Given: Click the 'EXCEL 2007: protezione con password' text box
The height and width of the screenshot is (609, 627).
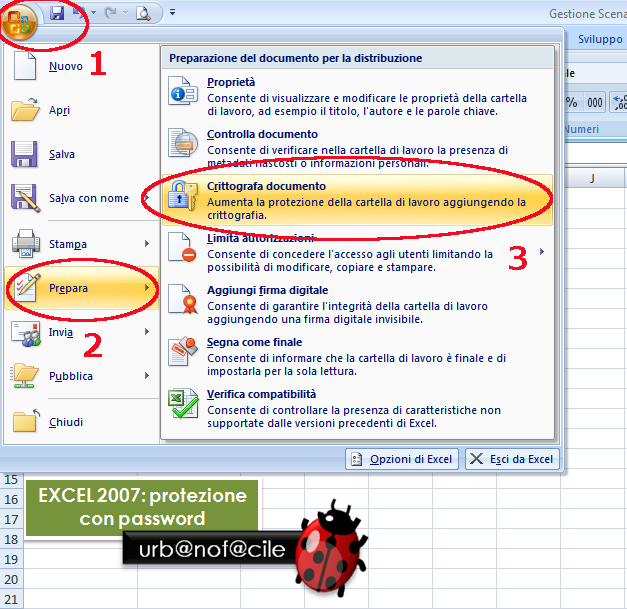Looking at the screenshot, I should pyautogui.click(x=142, y=507).
